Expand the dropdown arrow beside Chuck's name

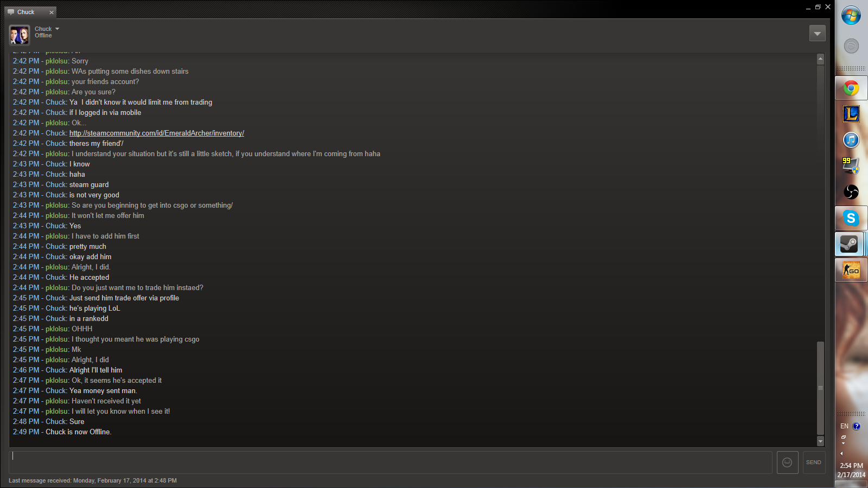point(57,29)
